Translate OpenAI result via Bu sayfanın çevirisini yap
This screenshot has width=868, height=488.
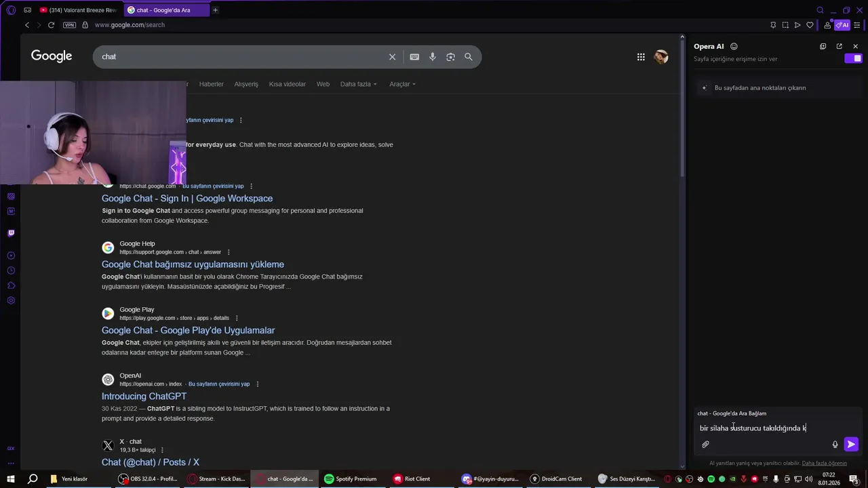pos(219,384)
